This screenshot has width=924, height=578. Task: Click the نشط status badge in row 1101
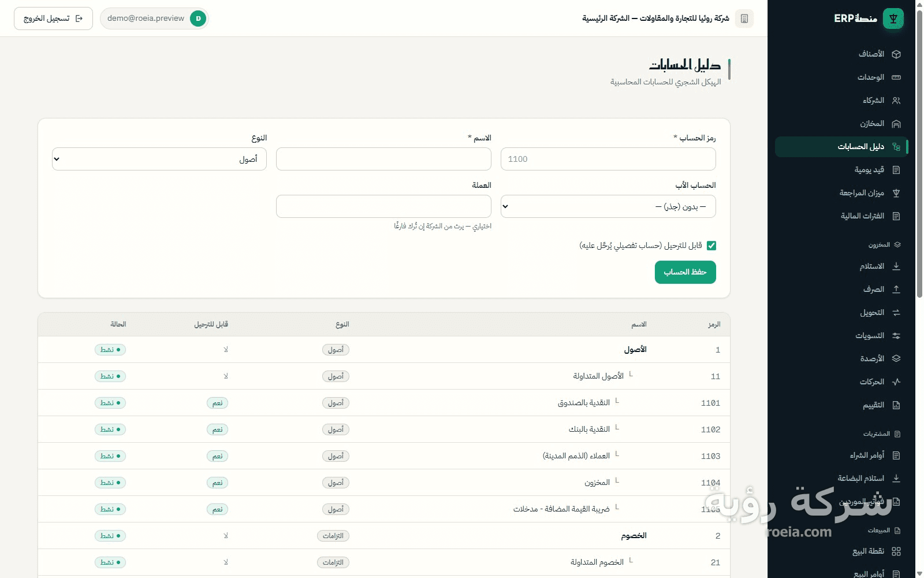[110, 403]
